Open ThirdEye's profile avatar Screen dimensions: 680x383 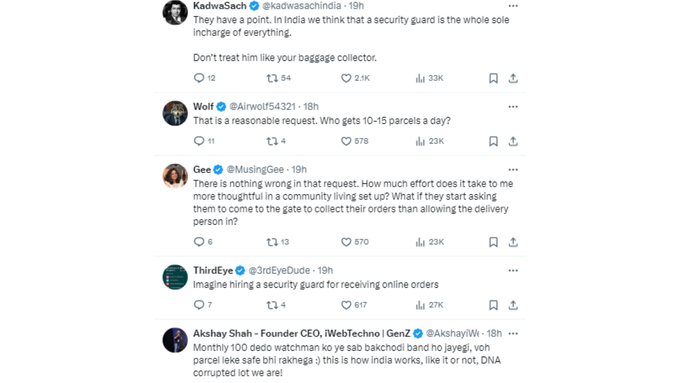(175, 277)
